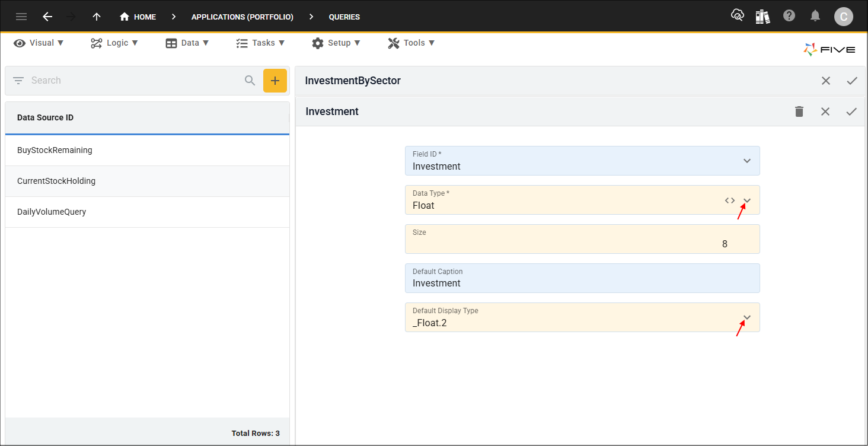The width and height of the screenshot is (868, 446).
Task: Click the yellow add data source button
Action: pos(275,81)
